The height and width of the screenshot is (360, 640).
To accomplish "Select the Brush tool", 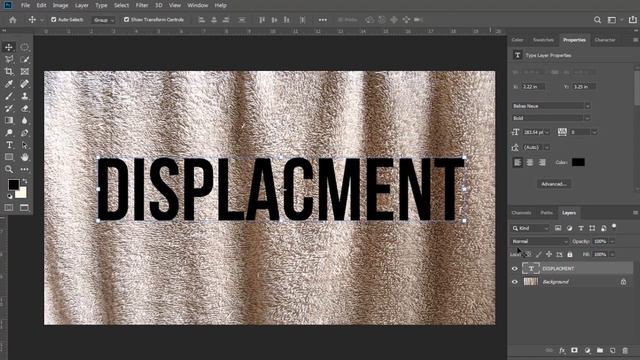I will click(x=9, y=96).
